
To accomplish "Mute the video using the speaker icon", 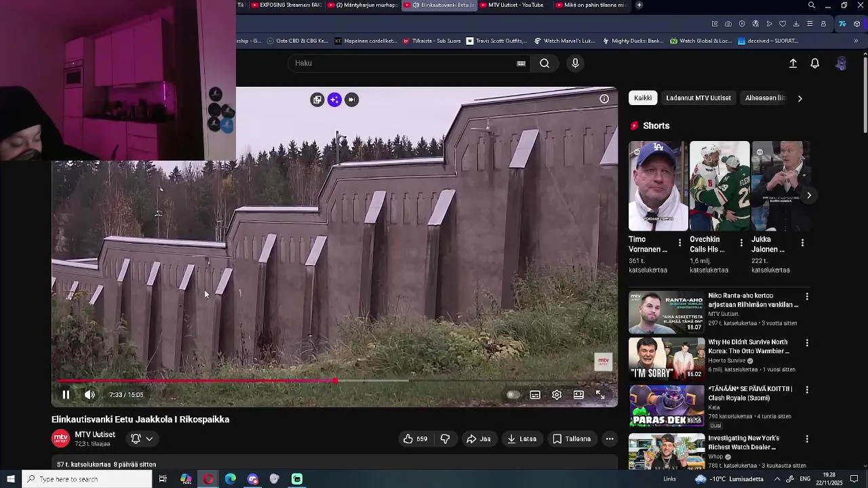I will pos(90,394).
